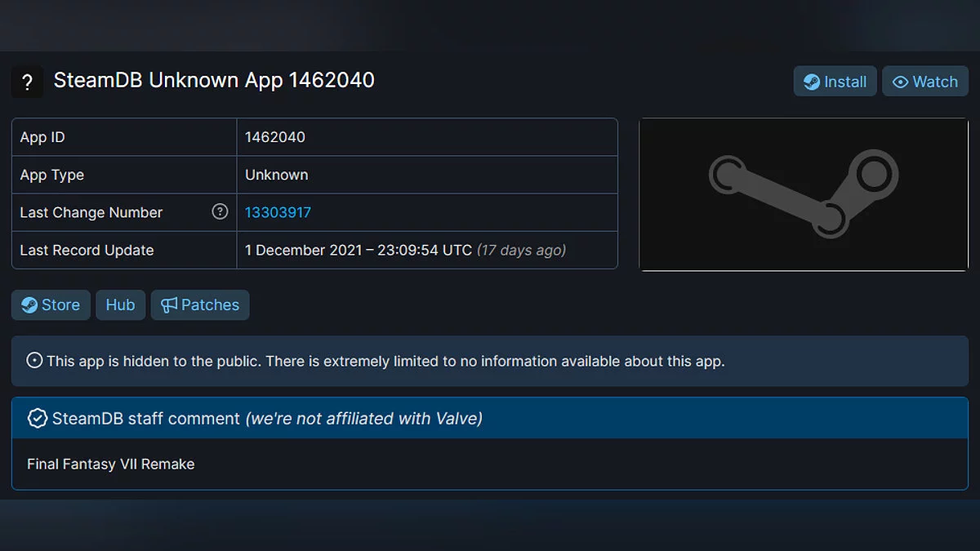The height and width of the screenshot is (551, 980).
Task: Select 'Final Fantasy VII Remake' comment text
Action: click(111, 464)
